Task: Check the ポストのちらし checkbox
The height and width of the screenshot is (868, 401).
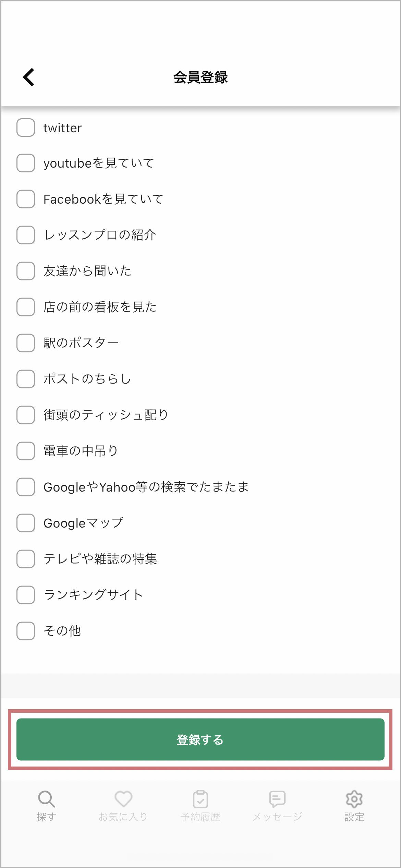Action: tap(26, 379)
